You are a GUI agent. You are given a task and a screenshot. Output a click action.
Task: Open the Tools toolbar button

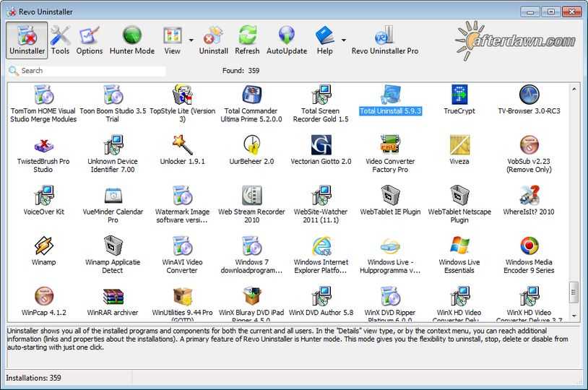pos(61,40)
